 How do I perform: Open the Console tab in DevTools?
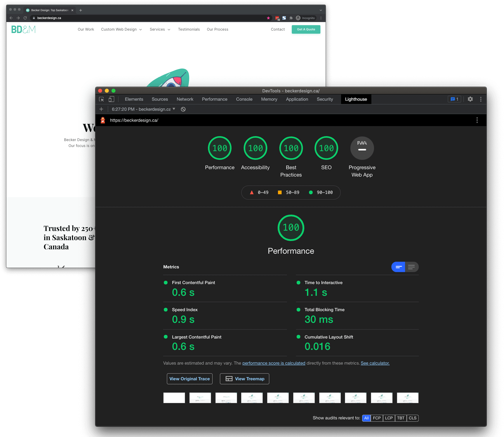[244, 99]
